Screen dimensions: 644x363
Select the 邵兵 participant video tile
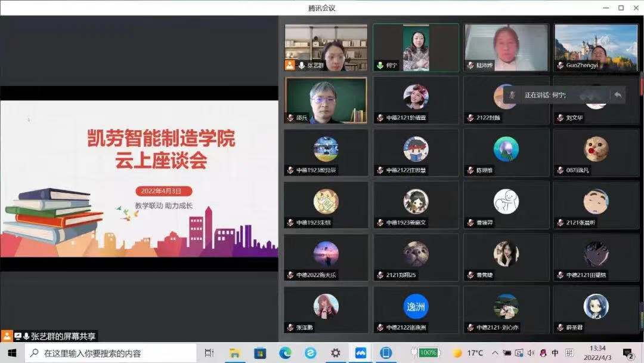(x=326, y=100)
